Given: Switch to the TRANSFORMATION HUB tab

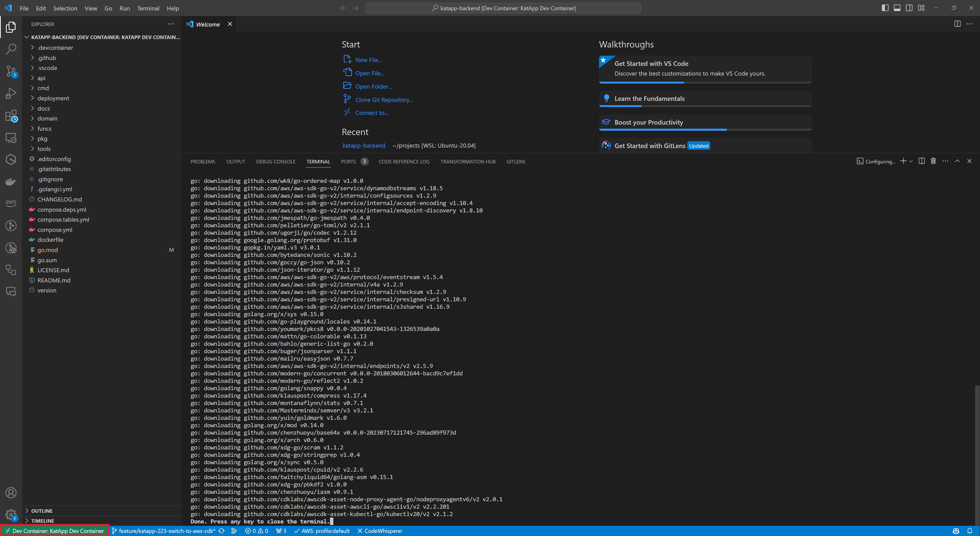Looking at the screenshot, I should [468, 161].
